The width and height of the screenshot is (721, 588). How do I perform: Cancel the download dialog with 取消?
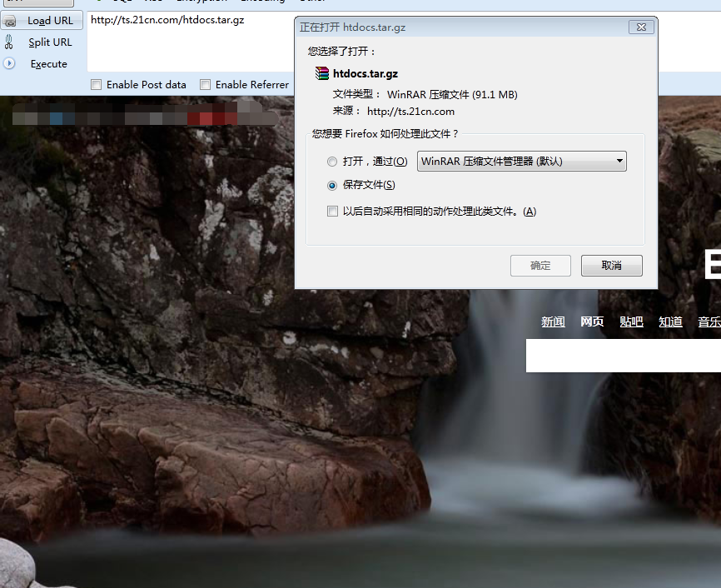[612, 266]
